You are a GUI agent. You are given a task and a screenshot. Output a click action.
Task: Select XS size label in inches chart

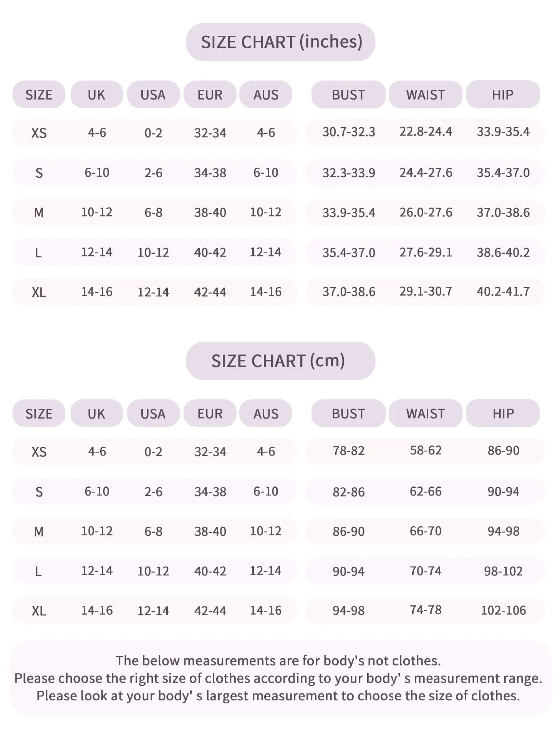click(39, 133)
